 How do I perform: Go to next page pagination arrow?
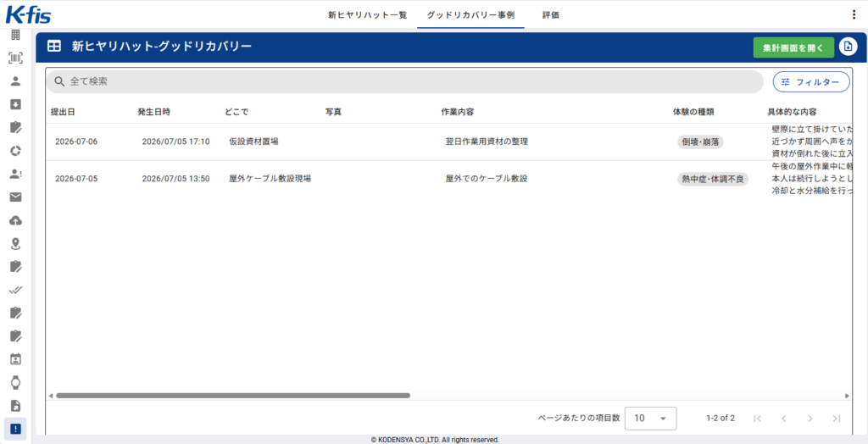[810, 418]
